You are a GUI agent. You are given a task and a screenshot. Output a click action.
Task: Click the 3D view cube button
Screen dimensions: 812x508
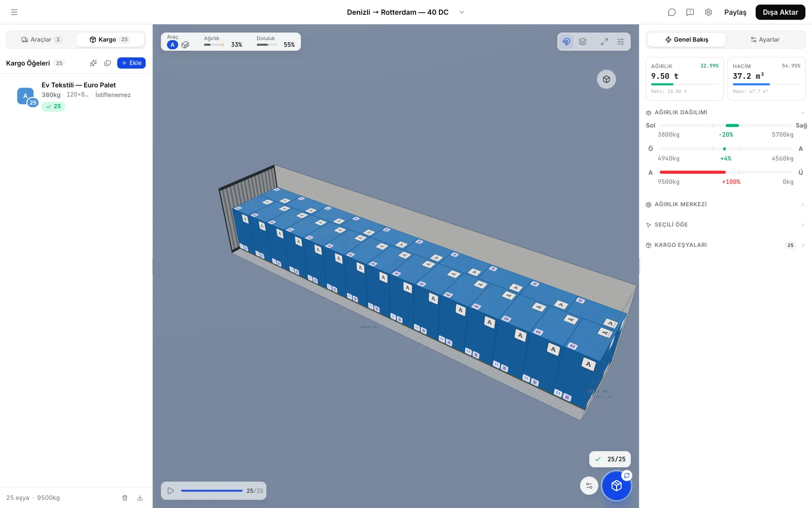(606, 79)
